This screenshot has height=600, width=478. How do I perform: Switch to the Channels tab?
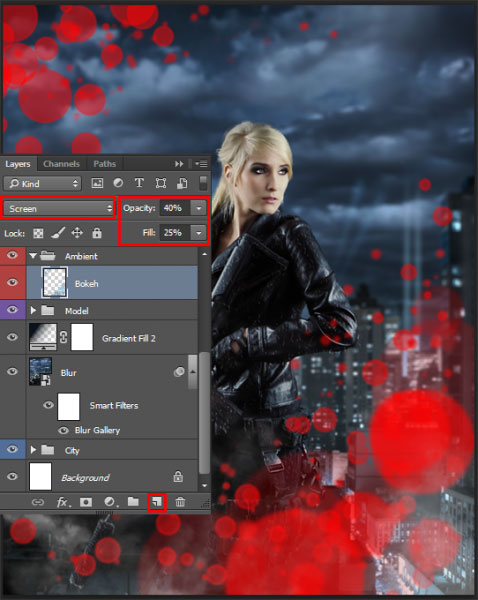61,164
